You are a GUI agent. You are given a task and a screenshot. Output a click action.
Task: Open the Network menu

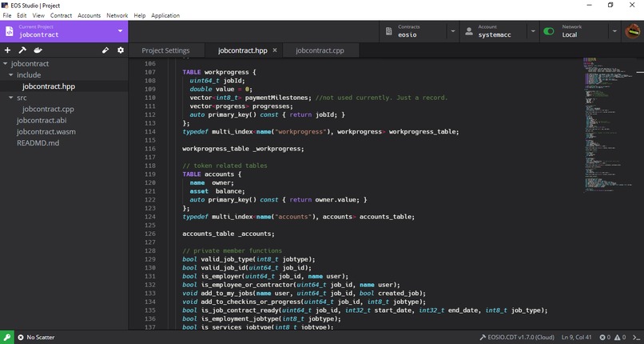tap(117, 16)
